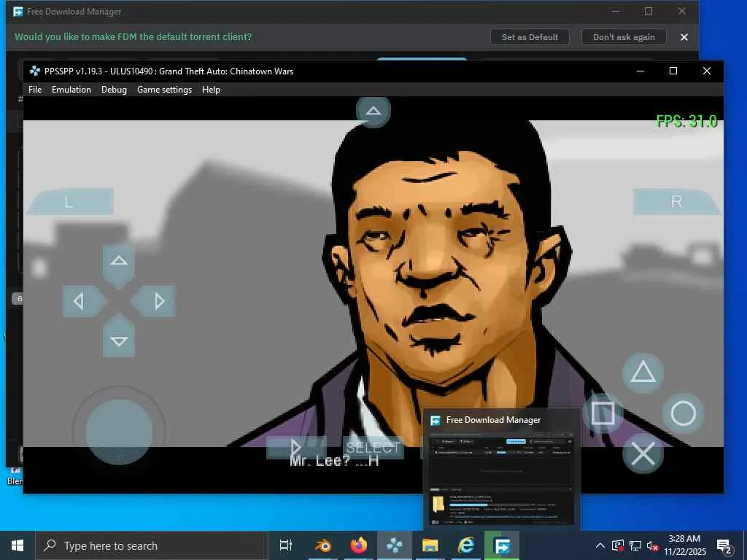Open the File menu in PPSSPP

[35, 90]
